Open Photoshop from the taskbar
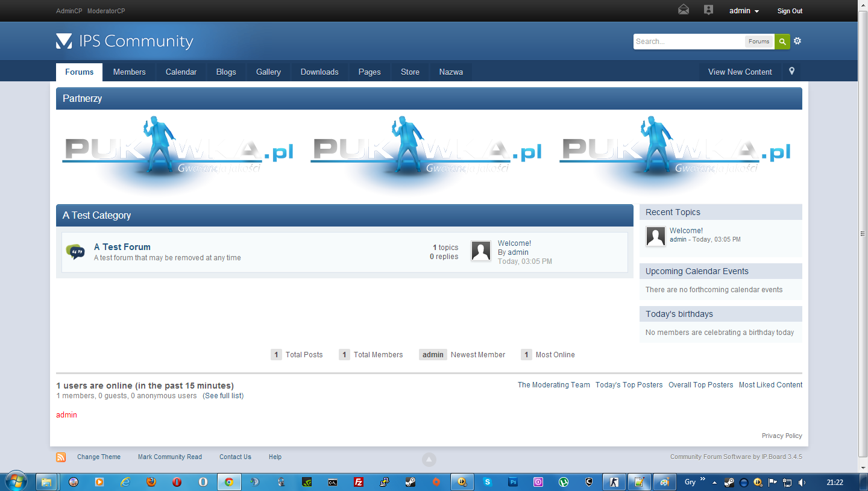This screenshot has height=491, width=868. pyautogui.click(x=513, y=482)
